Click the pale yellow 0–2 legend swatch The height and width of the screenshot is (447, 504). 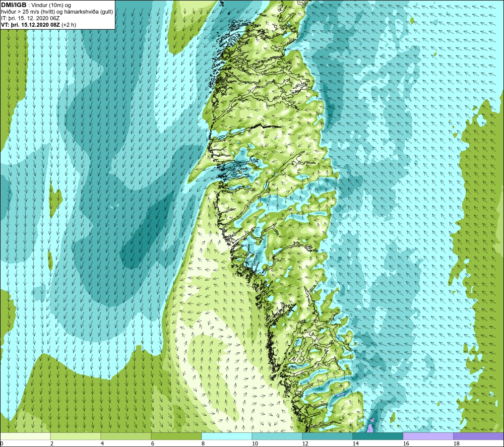pos(25,436)
